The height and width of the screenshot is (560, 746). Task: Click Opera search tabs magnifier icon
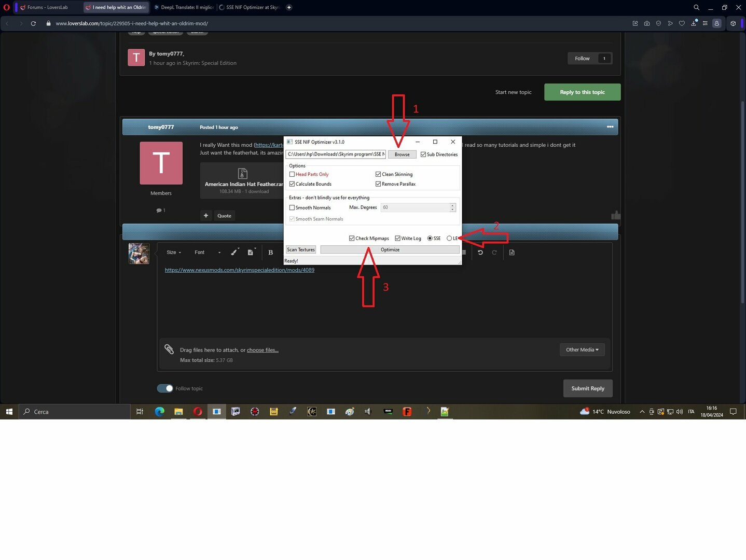tap(696, 7)
